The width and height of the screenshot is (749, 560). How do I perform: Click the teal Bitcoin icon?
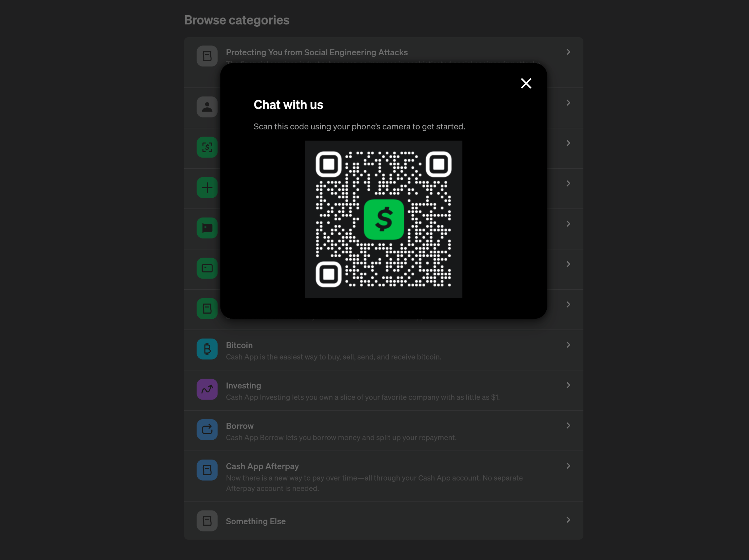coord(207,349)
